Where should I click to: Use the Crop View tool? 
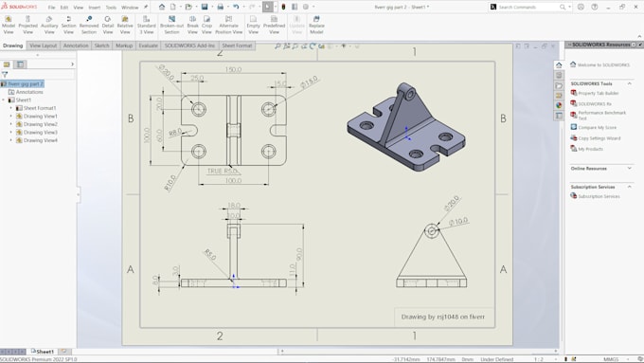(x=206, y=25)
